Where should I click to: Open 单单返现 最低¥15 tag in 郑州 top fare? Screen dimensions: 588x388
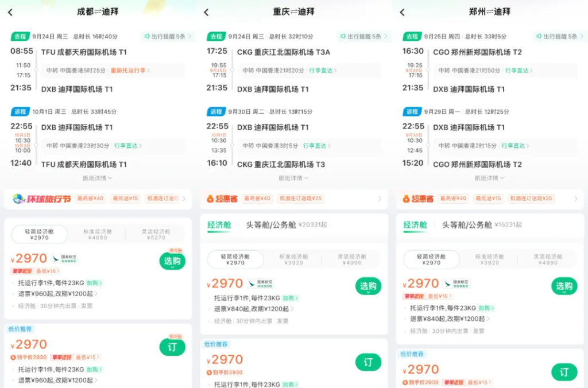(427, 296)
